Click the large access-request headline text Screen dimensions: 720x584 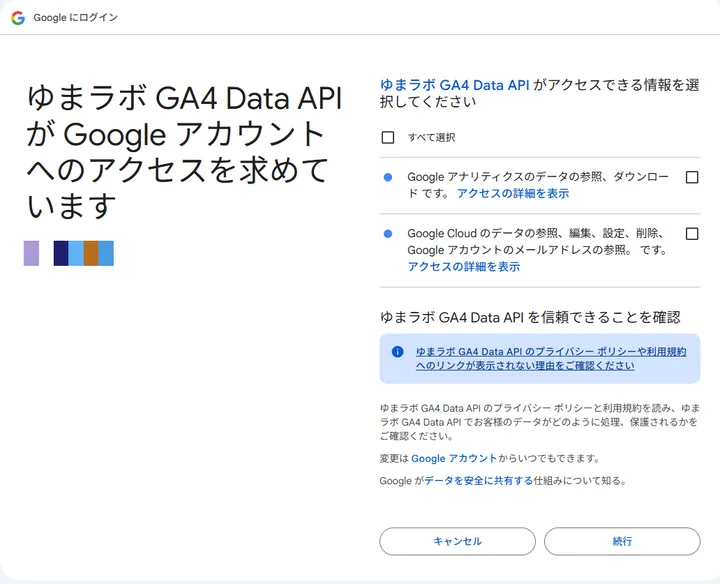[184, 152]
